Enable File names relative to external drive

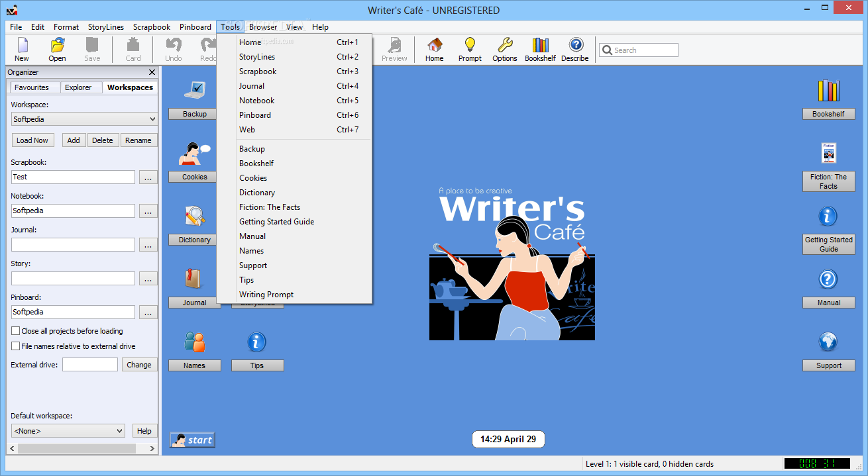click(16, 346)
